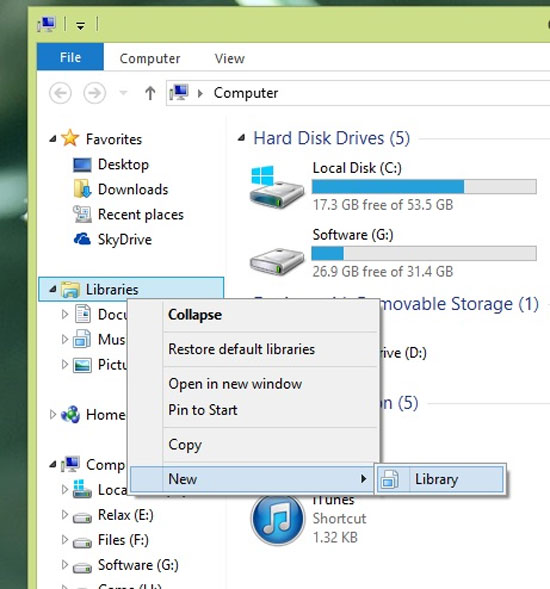Click the Computer icon in navigation pane
This screenshot has height=589, width=550.
[71, 464]
